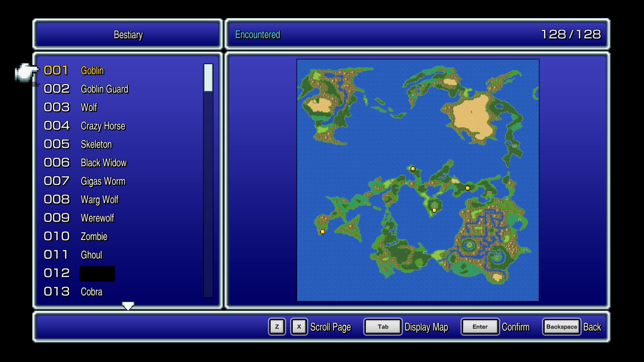Toggle the 128/128 completion display
Image resolution: width=644 pixels, height=362 pixels.
573,35
